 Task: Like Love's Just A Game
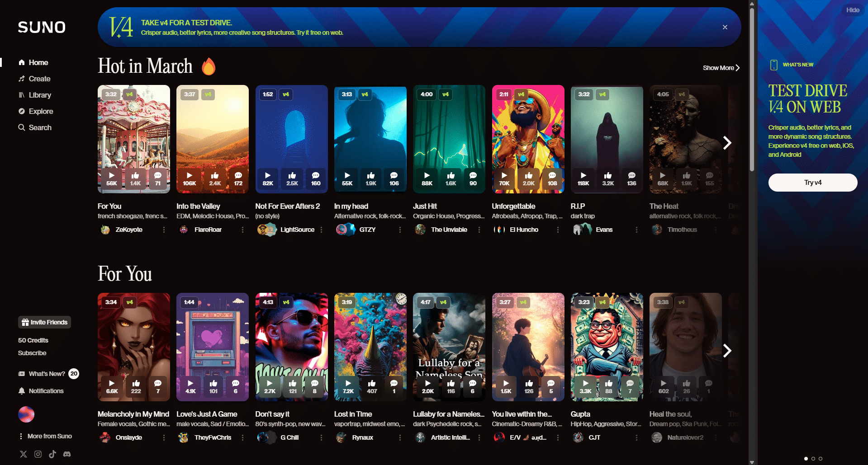213,387
